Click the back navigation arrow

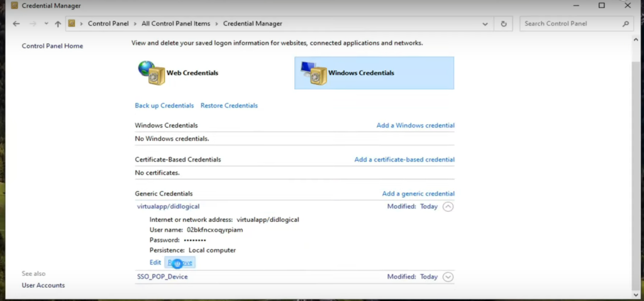pyautogui.click(x=16, y=24)
